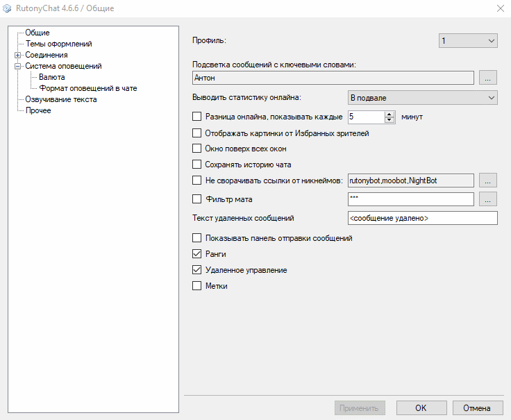511x420 pixels.
Task: Click the deleted message text field
Action: pyautogui.click(x=422, y=218)
